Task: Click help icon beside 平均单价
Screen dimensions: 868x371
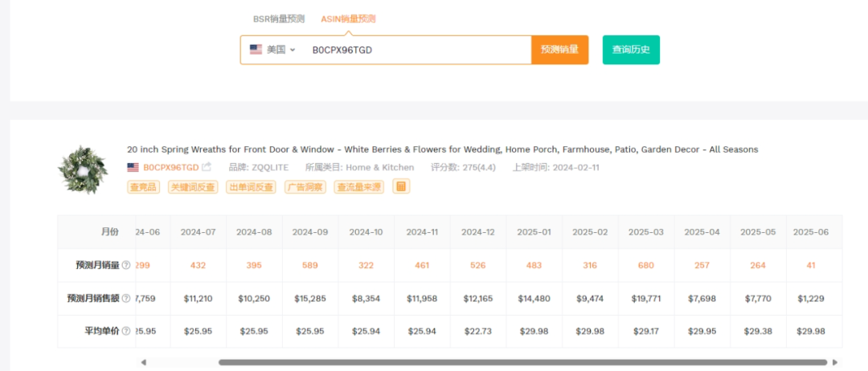Action: pyautogui.click(x=126, y=331)
